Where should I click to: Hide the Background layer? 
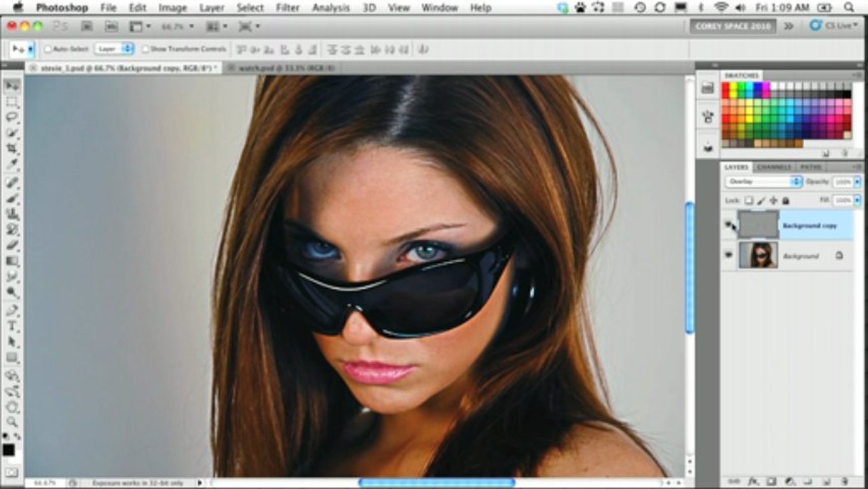coord(730,255)
